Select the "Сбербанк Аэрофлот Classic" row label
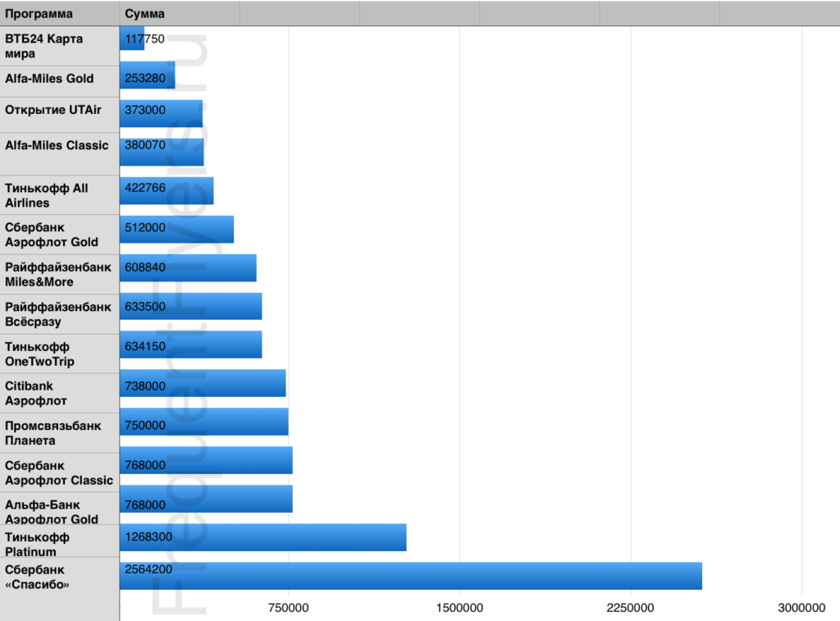The height and width of the screenshot is (621, 840). (x=59, y=473)
